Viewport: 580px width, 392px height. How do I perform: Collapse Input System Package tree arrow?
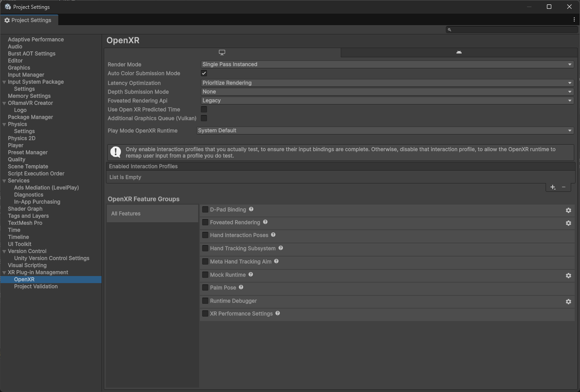pyautogui.click(x=4, y=82)
